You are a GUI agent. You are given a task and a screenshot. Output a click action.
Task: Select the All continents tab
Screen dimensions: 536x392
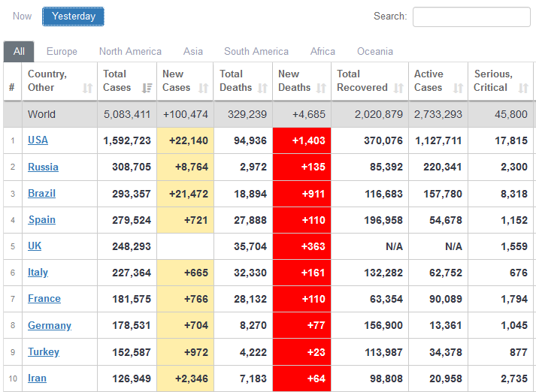[x=19, y=52]
